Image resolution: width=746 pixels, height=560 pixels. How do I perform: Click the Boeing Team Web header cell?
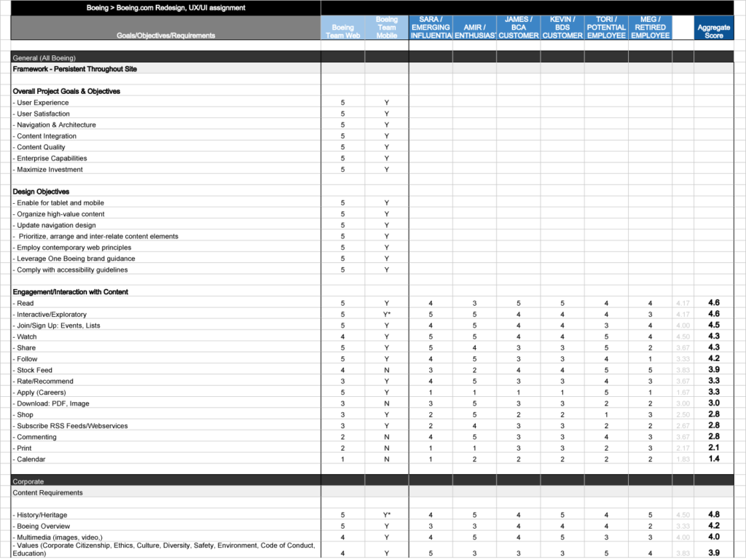342,28
